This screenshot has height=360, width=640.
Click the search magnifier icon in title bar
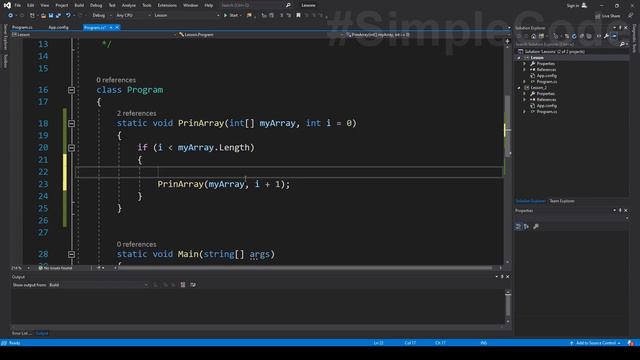click(288, 5)
